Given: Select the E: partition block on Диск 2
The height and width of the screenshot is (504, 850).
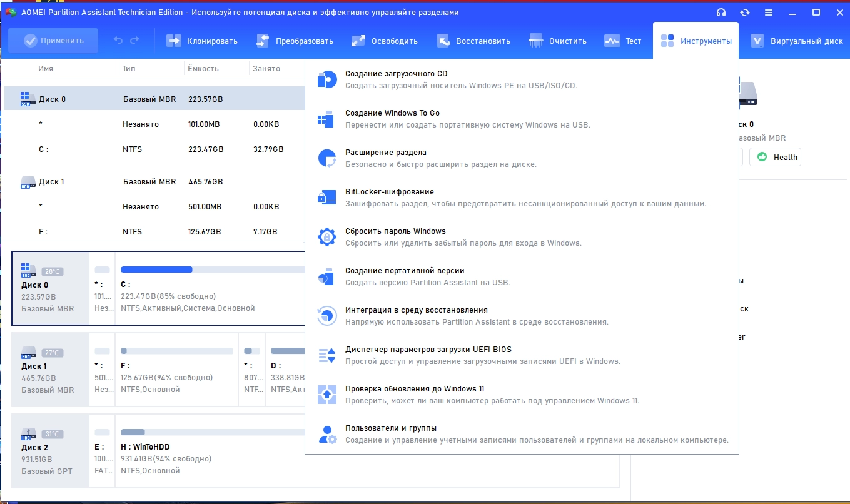Looking at the screenshot, I should click(102, 451).
